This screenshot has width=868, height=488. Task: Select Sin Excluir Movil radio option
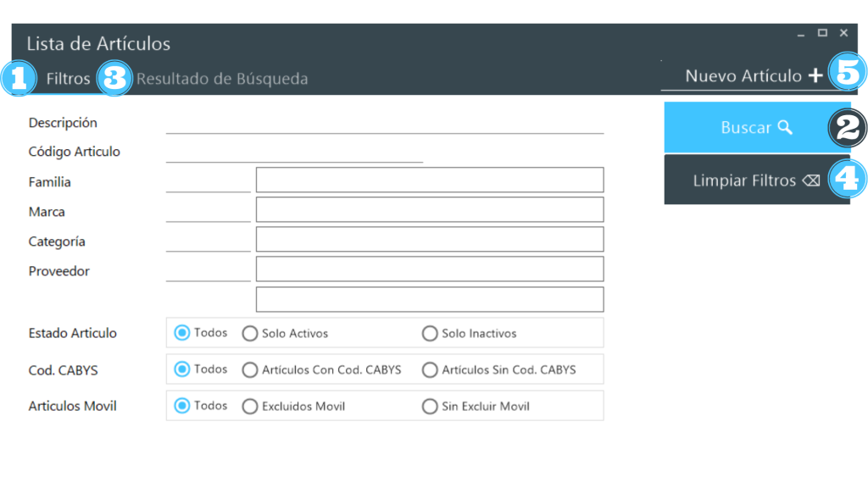(430, 407)
